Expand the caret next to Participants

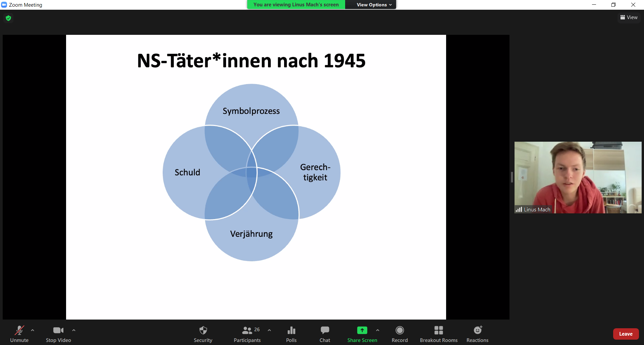coord(269,330)
